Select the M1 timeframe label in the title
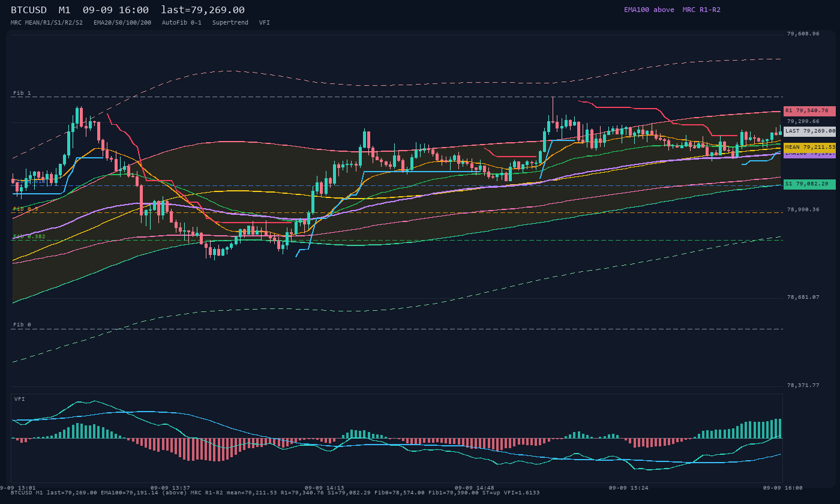Image resolution: width=840 pixels, height=504 pixels. coord(65,10)
